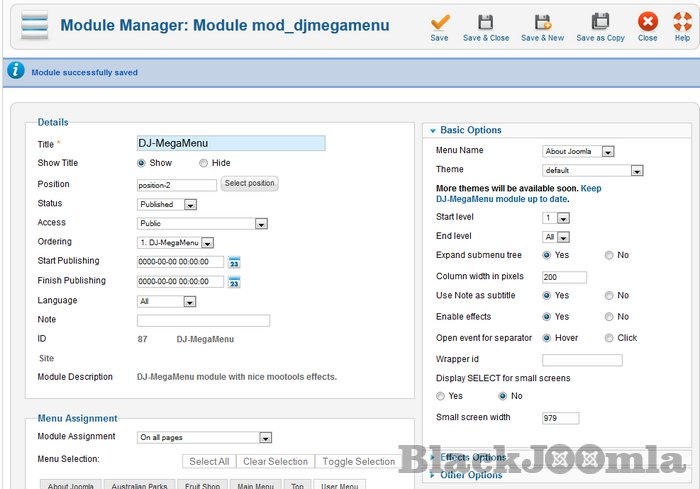The height and width of the screenshot is (489, 700).
Task: Select Hide for Show Title
Action: [204, 163]
